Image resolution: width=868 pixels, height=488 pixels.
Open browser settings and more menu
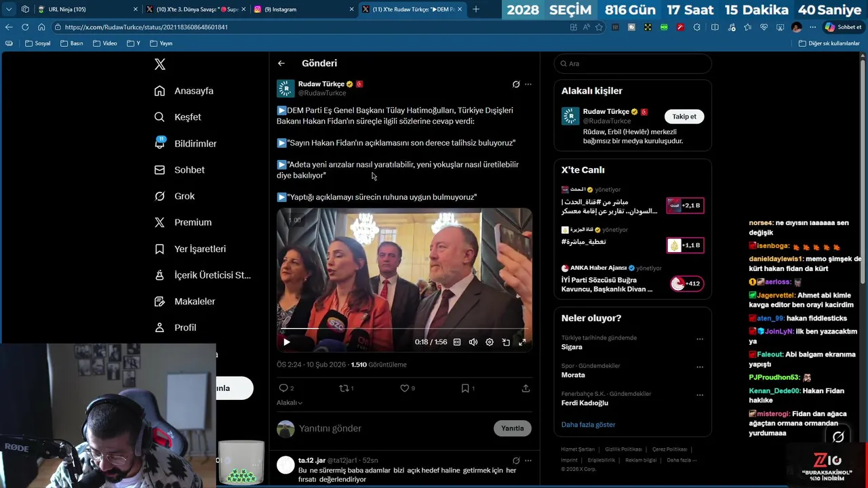[812, 27]
